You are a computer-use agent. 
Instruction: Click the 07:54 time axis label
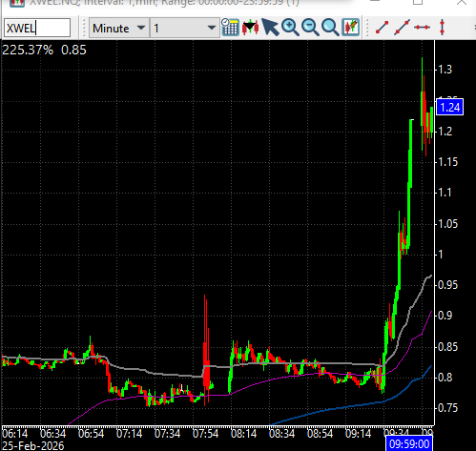206,434
